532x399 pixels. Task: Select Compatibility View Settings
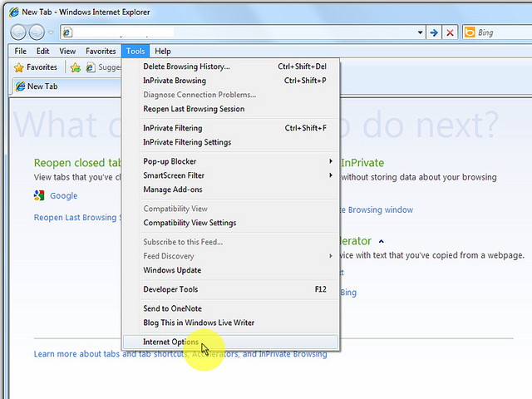pos(190,223)
